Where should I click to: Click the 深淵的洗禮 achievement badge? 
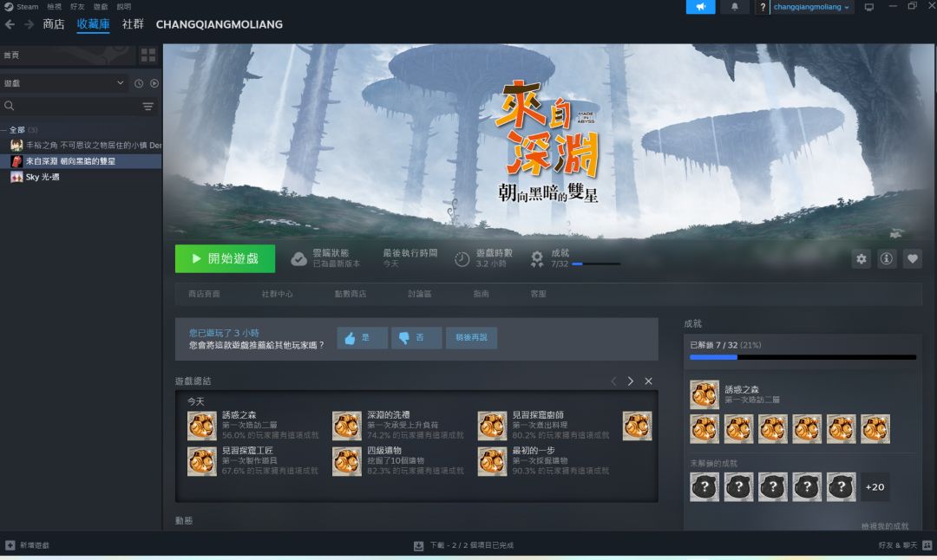coord(347,426)
